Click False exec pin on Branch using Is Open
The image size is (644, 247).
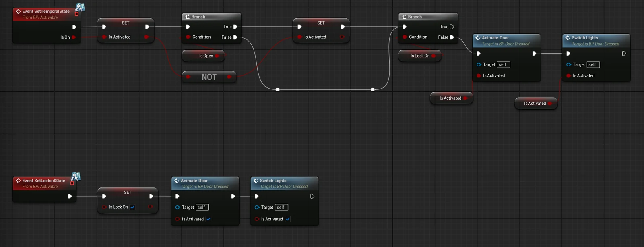(x=235, y=37)
